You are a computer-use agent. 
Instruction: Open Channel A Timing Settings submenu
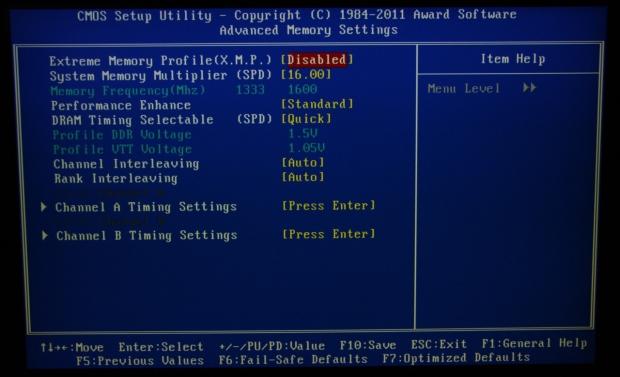click(x=146, y=207)
